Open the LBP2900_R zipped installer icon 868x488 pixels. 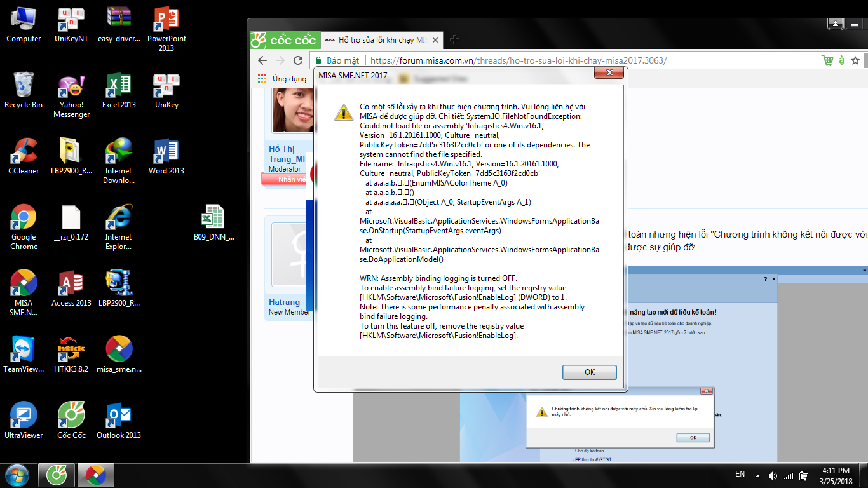119,289
